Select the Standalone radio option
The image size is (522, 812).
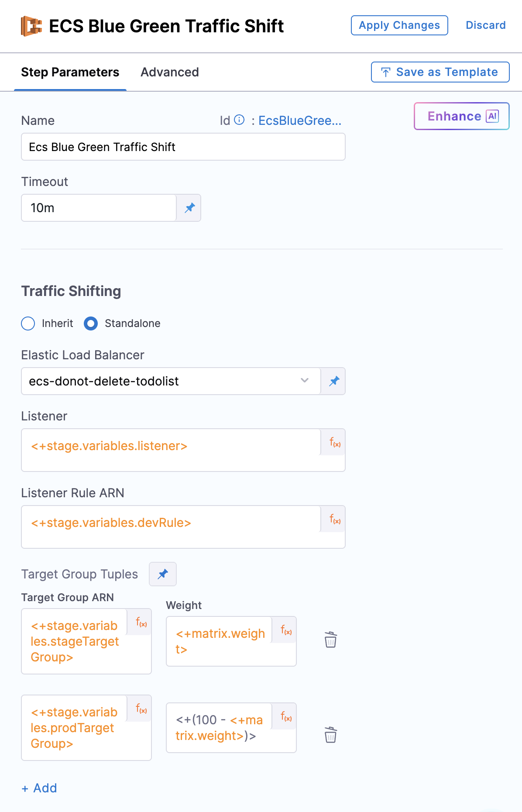tap(91, 323)
